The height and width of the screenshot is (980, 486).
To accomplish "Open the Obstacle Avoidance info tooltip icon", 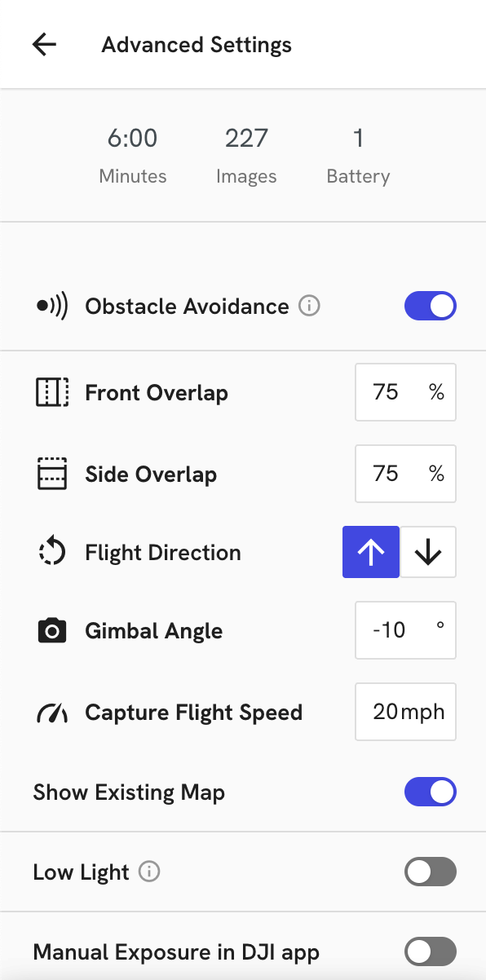I will point(309,307).
